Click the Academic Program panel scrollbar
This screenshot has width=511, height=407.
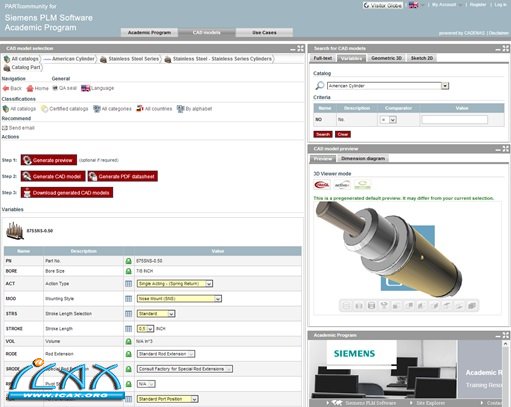coord(506,373)
